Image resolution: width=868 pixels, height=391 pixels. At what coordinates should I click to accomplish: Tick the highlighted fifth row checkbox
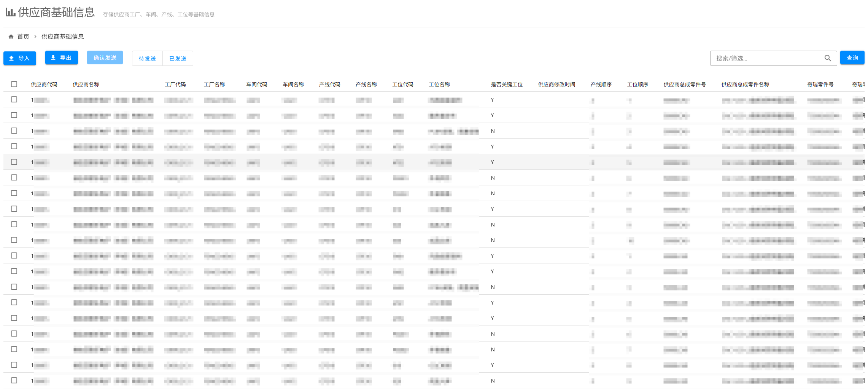point(14,162)
